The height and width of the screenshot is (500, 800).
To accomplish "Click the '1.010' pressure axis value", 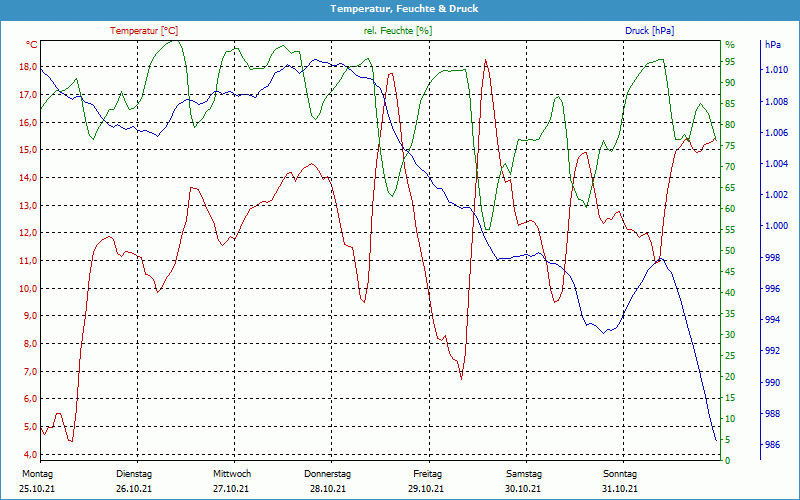I will pyautogui.click(x=777, y=70).
